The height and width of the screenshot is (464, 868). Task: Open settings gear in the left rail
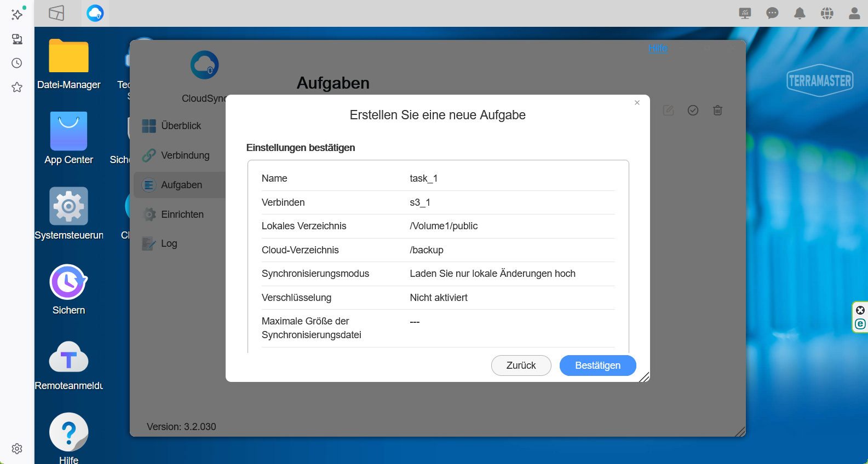[17, 449]
